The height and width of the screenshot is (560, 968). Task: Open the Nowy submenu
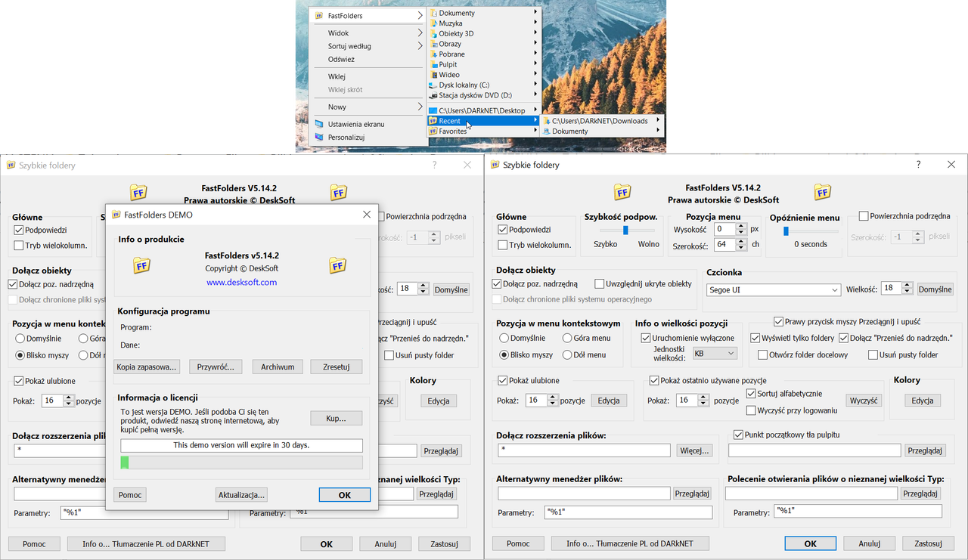[x=370, y=107]
